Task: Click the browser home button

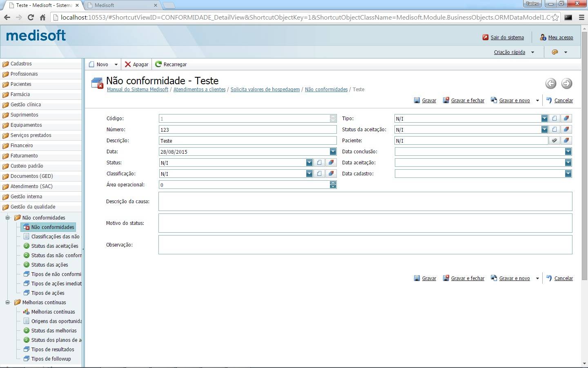Action: (42, 17)
